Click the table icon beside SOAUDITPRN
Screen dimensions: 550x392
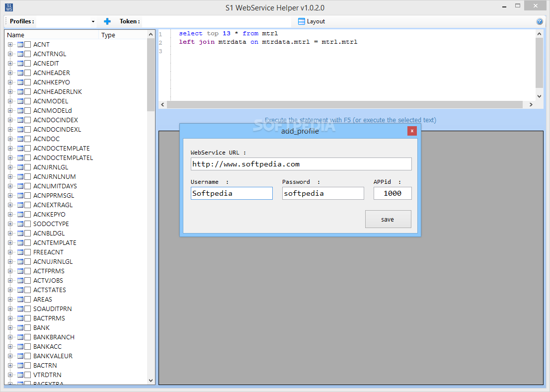20,309
